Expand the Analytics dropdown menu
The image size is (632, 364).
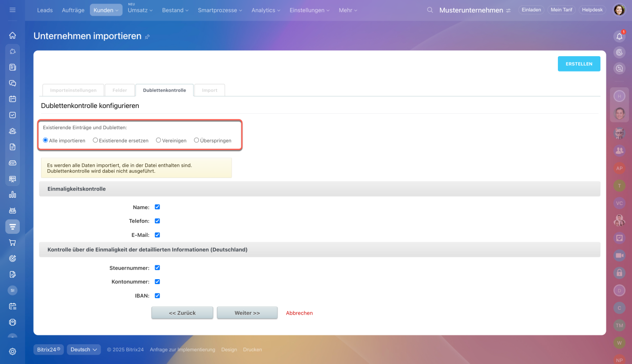tap(266, 10)
